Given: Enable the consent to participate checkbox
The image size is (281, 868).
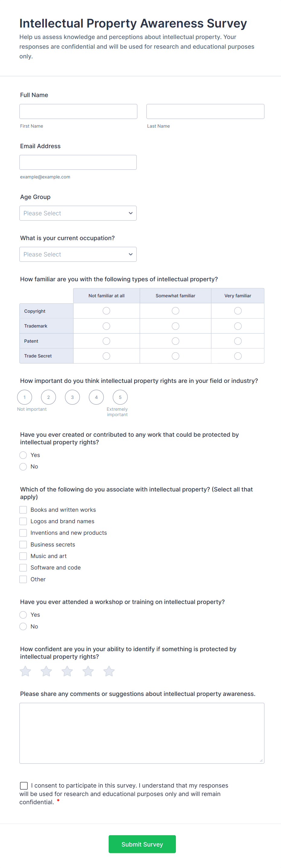Looking at the screenshot, I should tap(24, 785).
